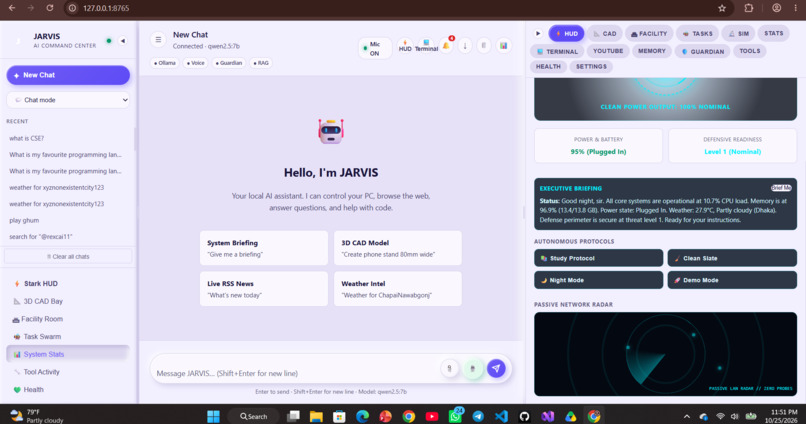Open Terminal icon in chat header
The width and height of the screenshot is (806, 424).
426,46
